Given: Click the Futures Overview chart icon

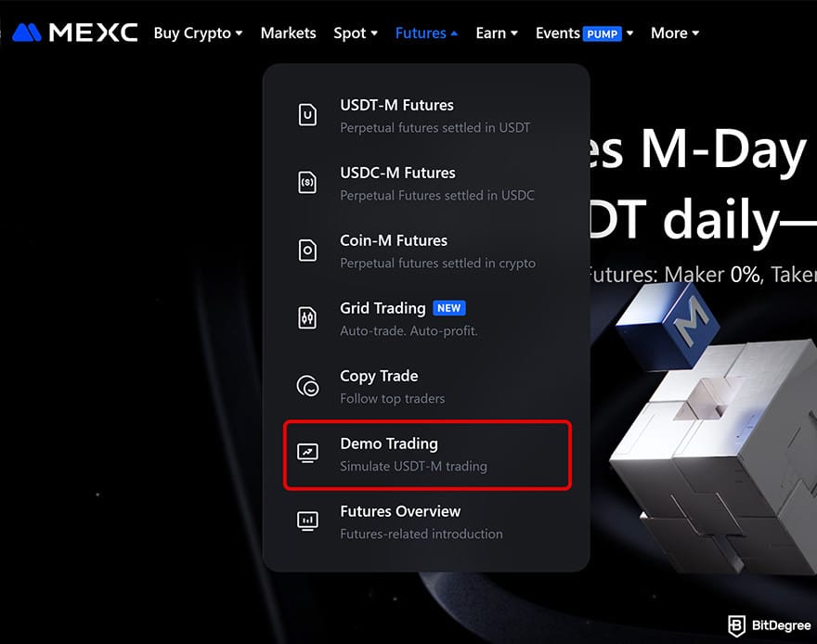Looking at the screenshot, I should tap(307, 522).
